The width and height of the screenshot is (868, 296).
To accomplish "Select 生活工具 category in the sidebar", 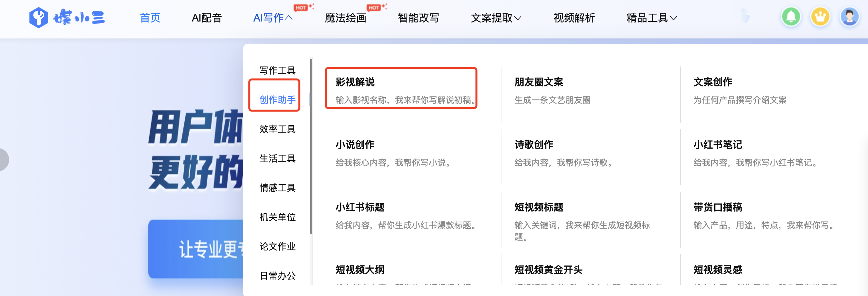I will (277, 158).
